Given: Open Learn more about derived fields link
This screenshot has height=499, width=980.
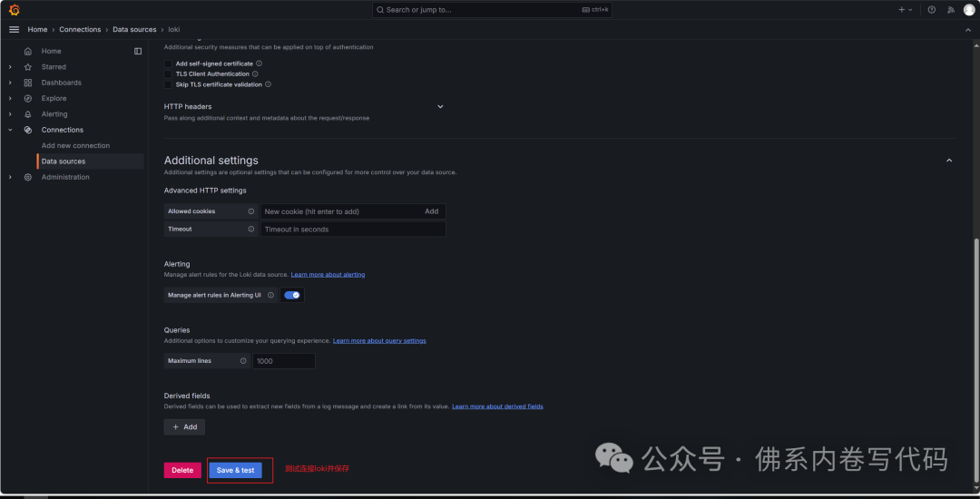Looking at the screenshot, I should 497,406.
